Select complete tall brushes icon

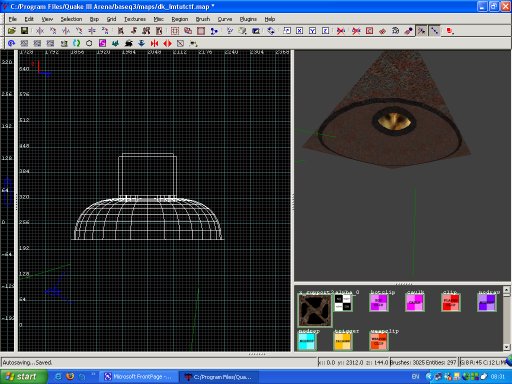(x=121, y=31)
